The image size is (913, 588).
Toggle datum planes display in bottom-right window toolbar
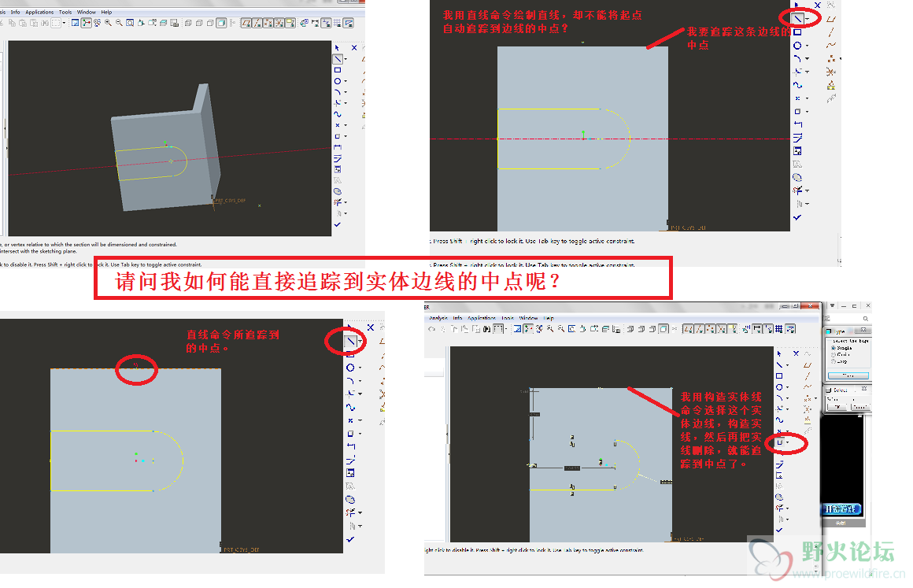(x=688, y=329)
